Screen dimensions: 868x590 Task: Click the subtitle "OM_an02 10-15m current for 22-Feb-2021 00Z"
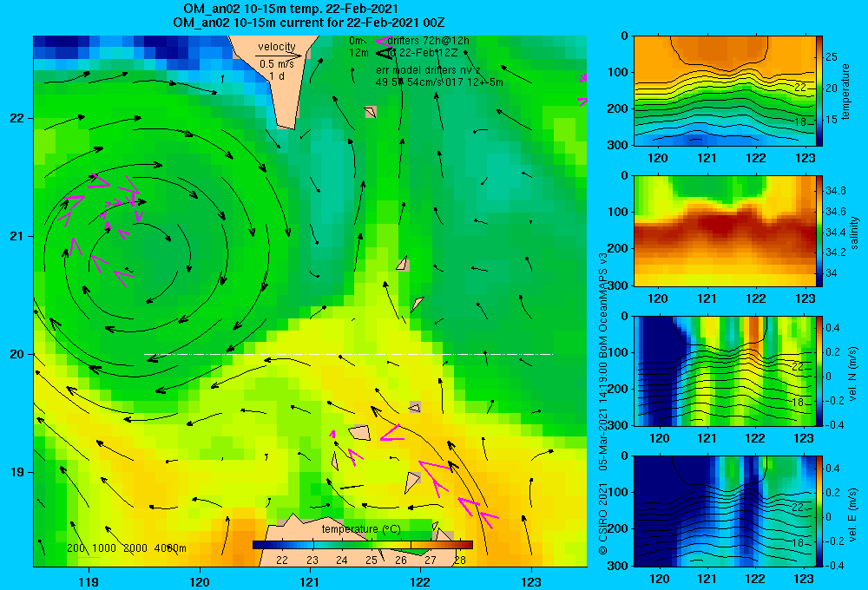[x=309, y=23]
